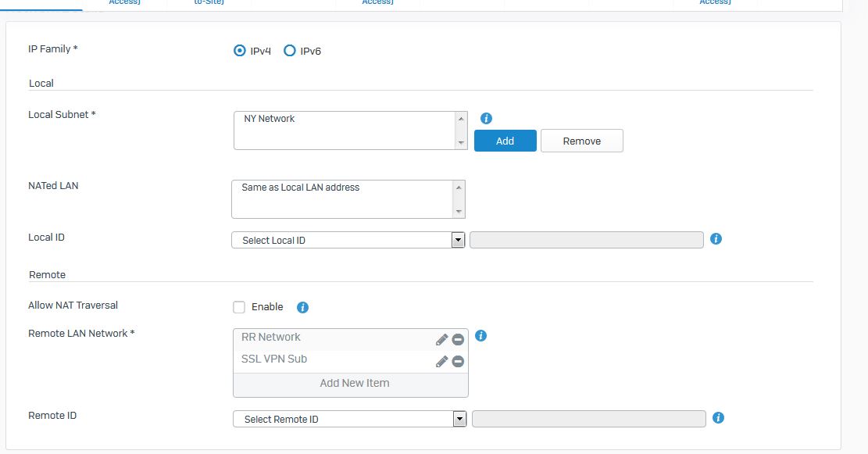Click the Remote ID value text field
The height and width of the screenshot is (454, 868).
588,419
